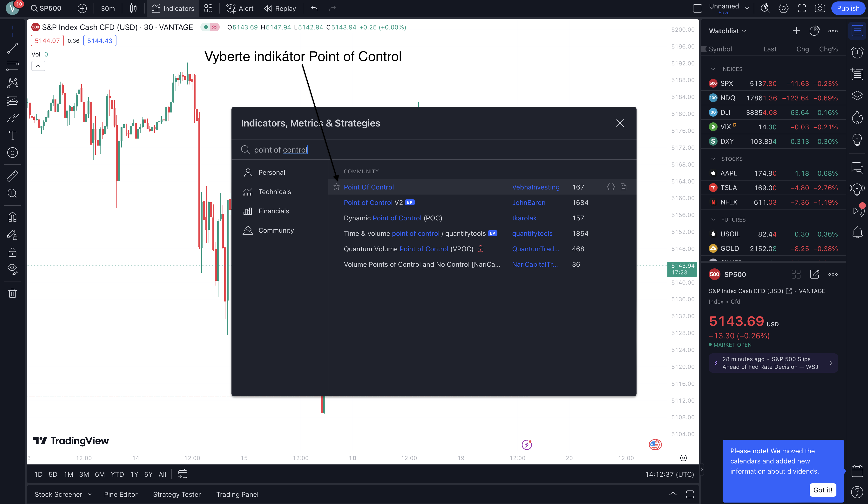The image size is (868, 504).
Task: Click the Fullscreen expand icon
Action: click(801, 8)
